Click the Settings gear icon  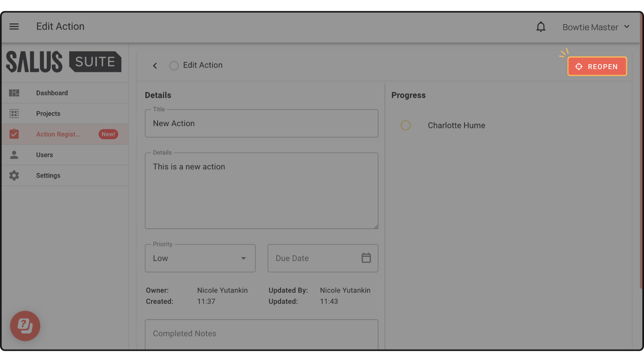point(14,176)
